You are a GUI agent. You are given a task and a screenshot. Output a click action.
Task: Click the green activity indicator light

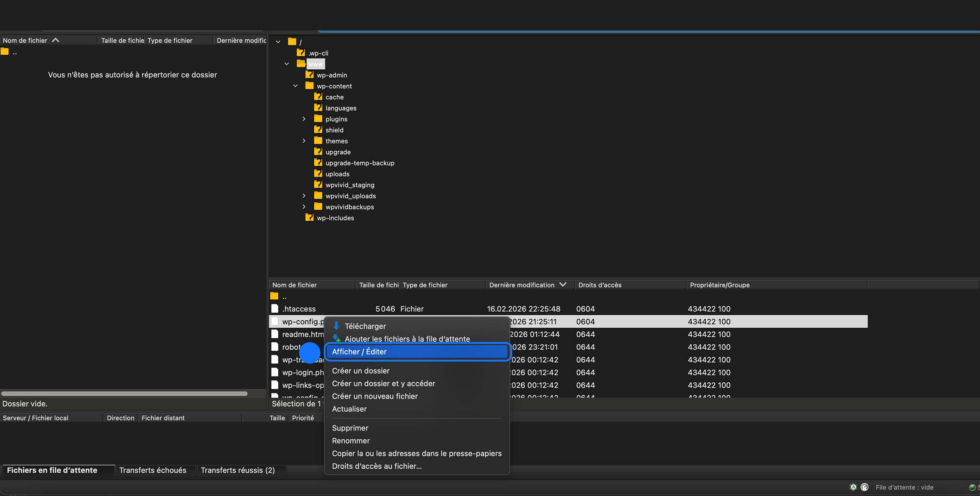(972, 488)
